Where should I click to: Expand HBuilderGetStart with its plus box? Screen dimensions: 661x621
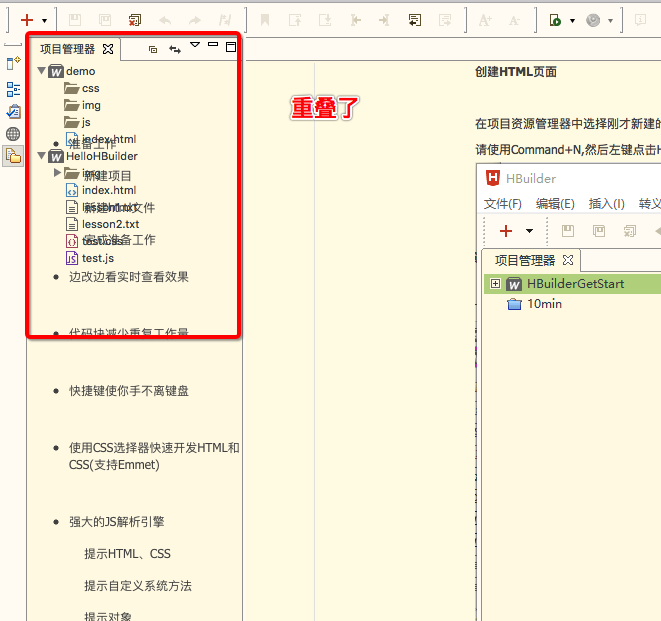click(495, 284)
